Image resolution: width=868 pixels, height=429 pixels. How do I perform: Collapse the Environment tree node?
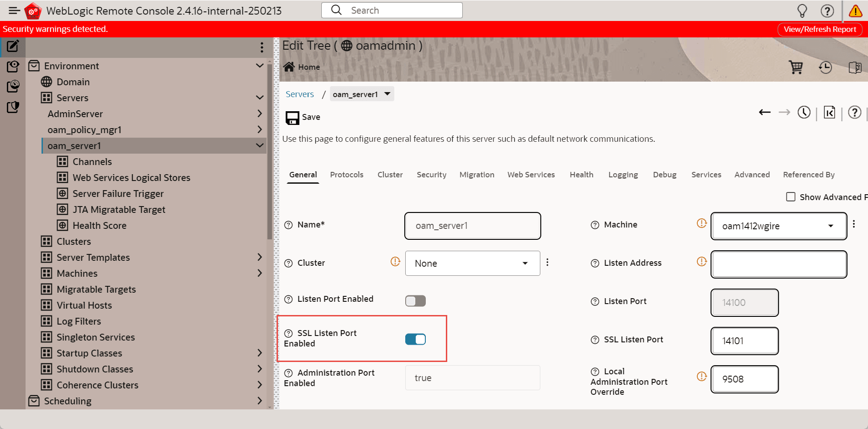(x=260, y=66)
